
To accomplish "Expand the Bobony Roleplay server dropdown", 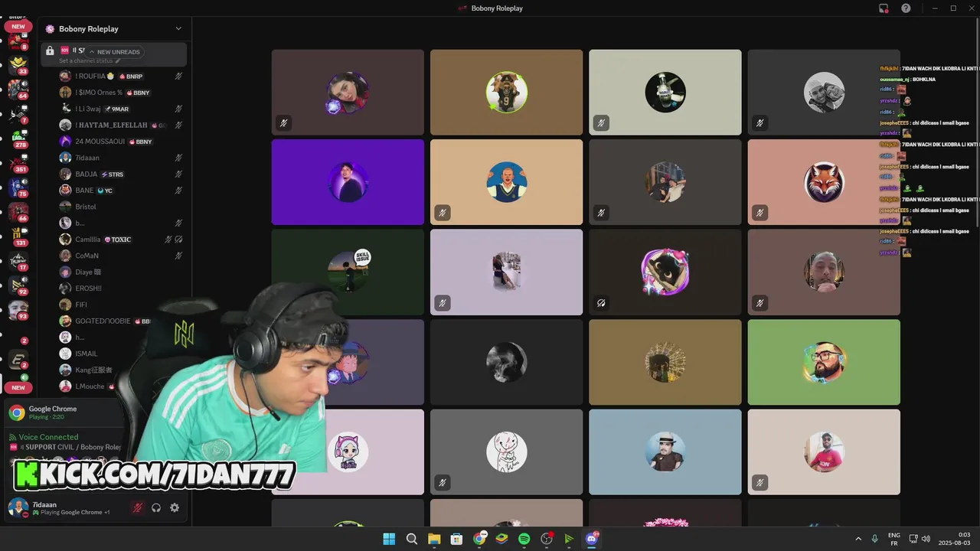I will tap(178, 29).
